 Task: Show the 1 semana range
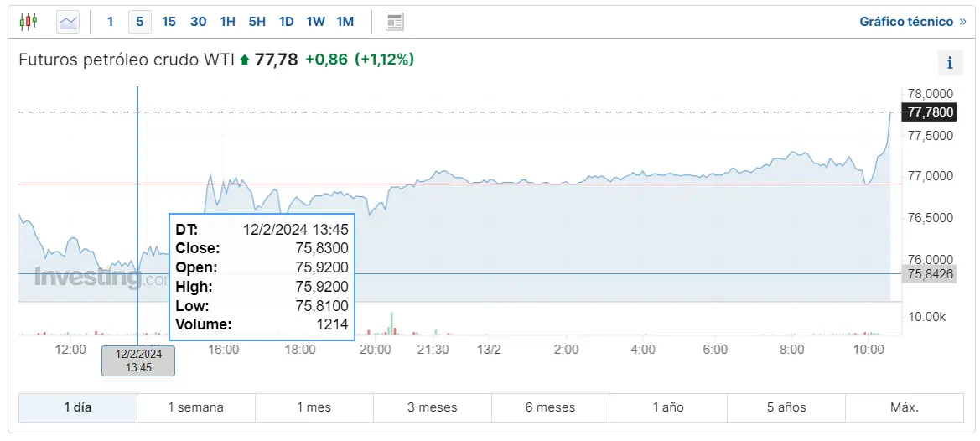click(196, 407)
